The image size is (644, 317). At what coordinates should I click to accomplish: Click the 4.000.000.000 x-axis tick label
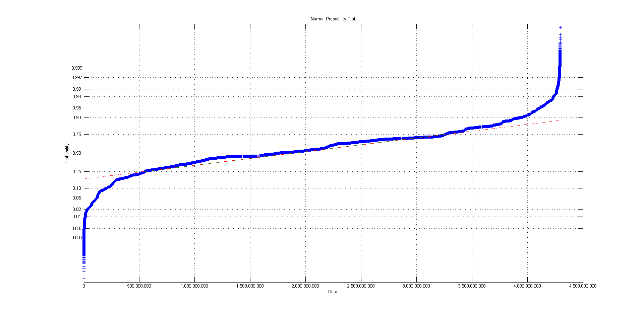(527, 286)
